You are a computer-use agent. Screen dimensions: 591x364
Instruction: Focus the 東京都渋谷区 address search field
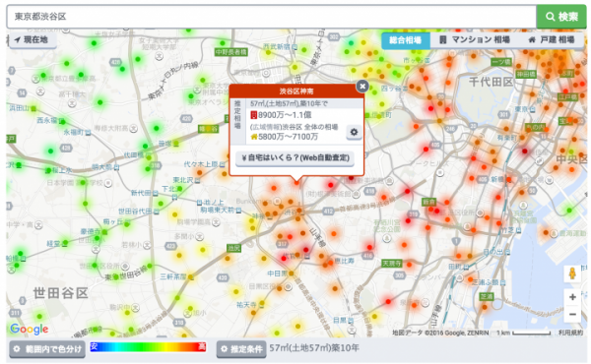(272, 17)
